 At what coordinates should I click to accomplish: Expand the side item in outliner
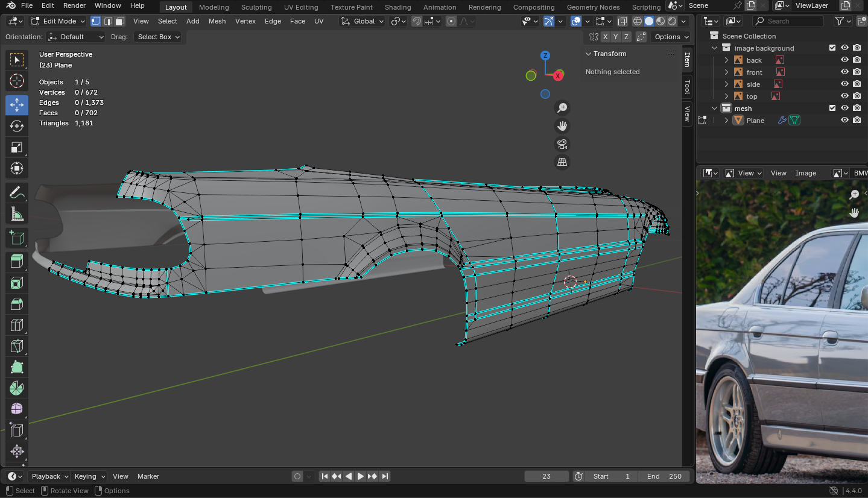pyautogui.click(x=727, y=84)
